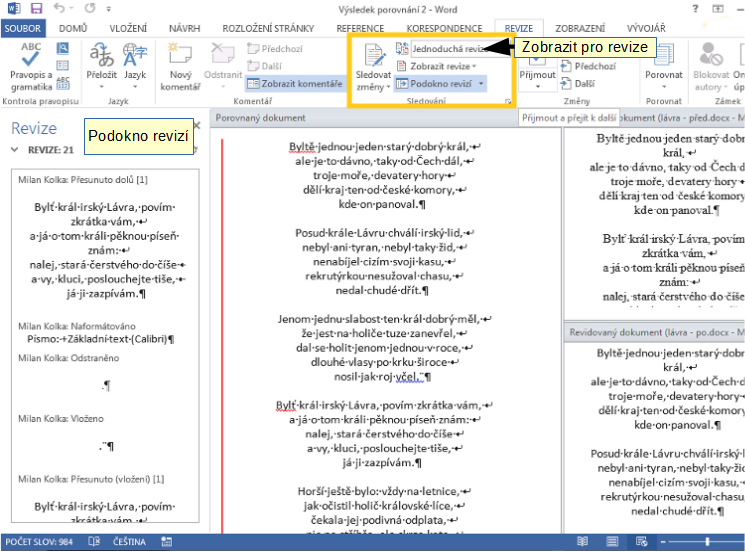
Task: Open the Podokno revizí dropdown arrow
Action: point(481,84)
